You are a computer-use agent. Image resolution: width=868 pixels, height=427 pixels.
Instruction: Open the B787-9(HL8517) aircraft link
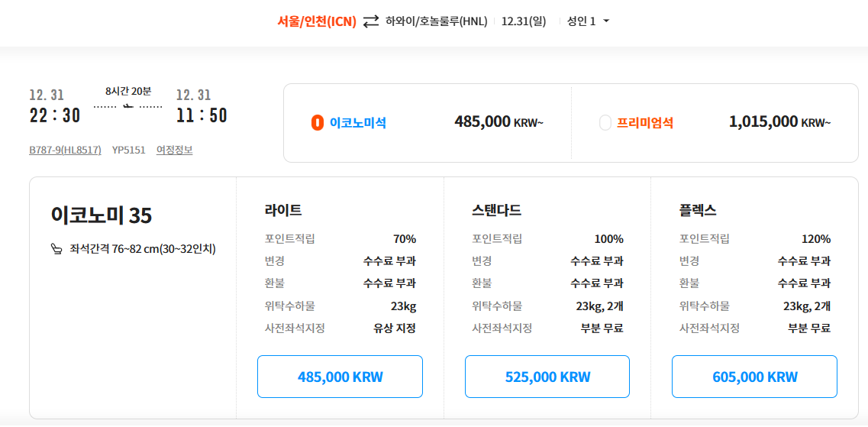[x=65, y=150]
